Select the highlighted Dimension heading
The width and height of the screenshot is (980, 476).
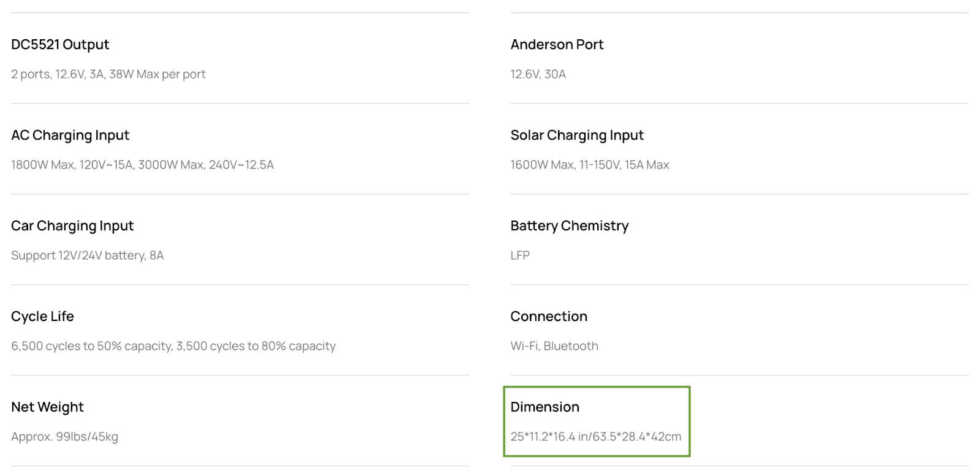point(545,407)
